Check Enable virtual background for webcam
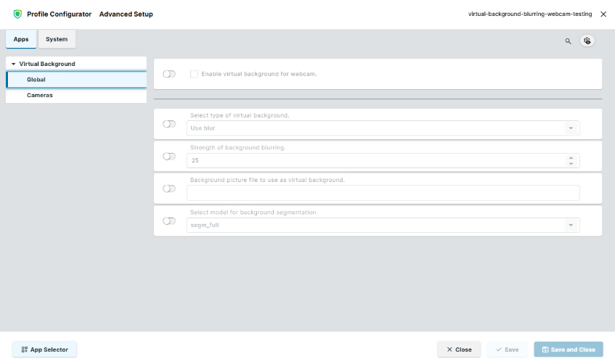The height and width of the screenshot is (364, 615). (194, 74)
